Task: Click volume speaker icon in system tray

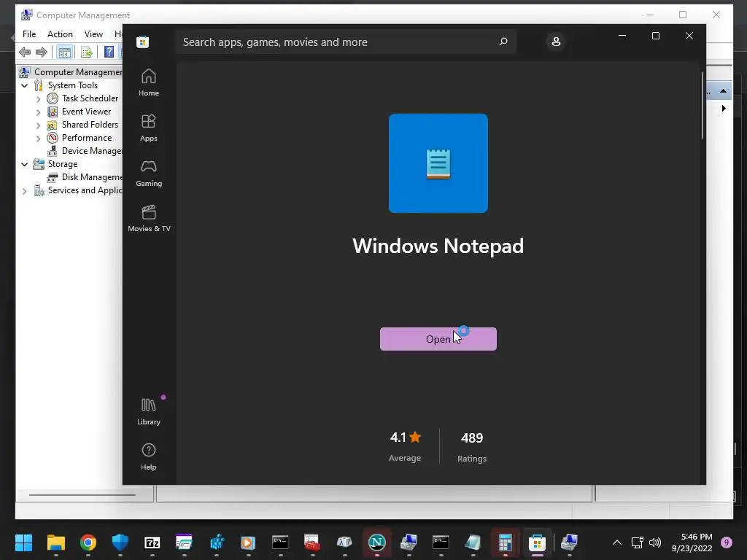Action: 656,542
